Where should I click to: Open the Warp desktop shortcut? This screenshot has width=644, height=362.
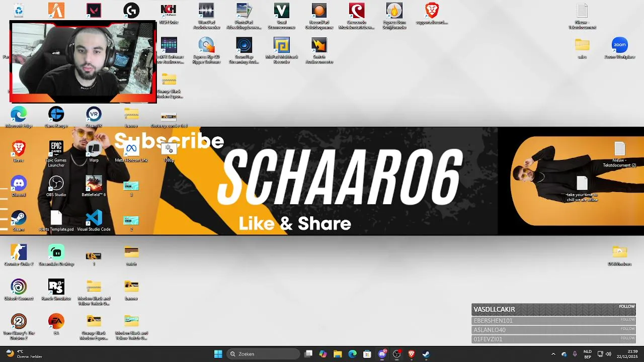94,152
